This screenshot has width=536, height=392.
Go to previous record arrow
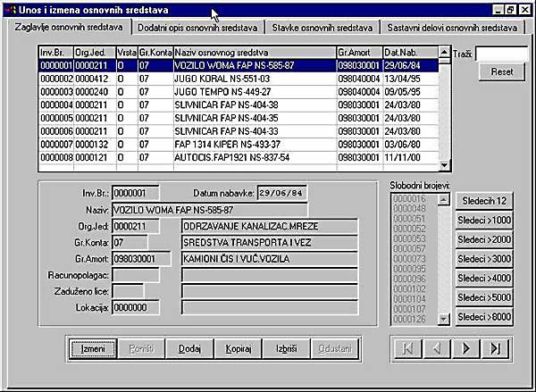click(437, 347)
